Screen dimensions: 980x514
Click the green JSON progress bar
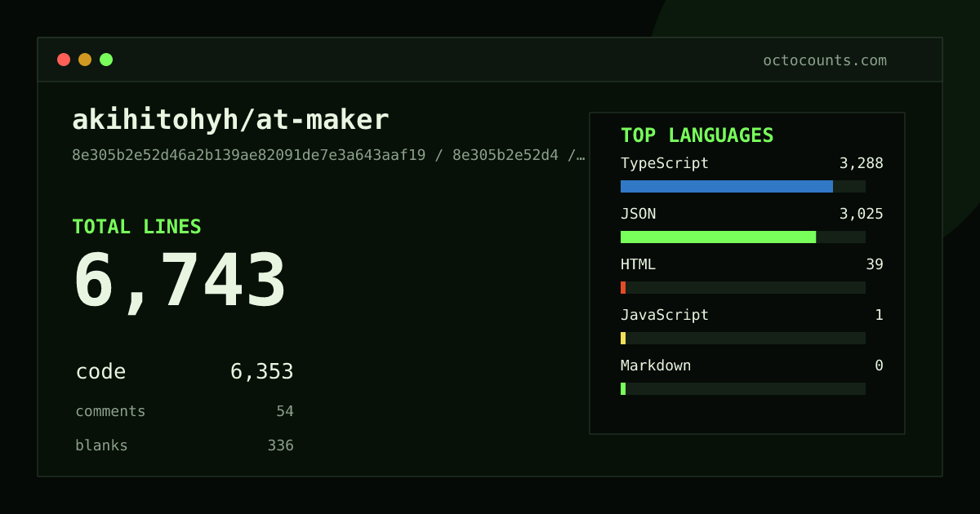click(x=718, y=237)
